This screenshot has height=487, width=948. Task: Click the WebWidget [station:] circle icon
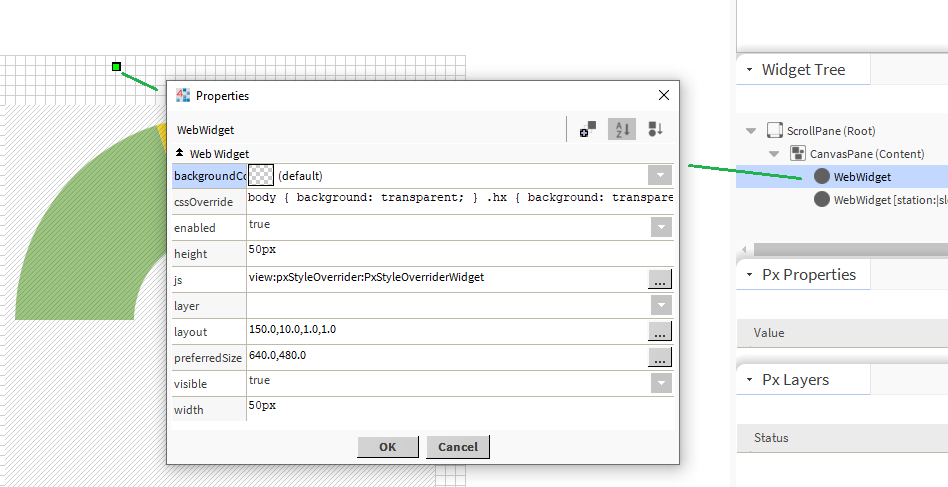pos(822,200)
